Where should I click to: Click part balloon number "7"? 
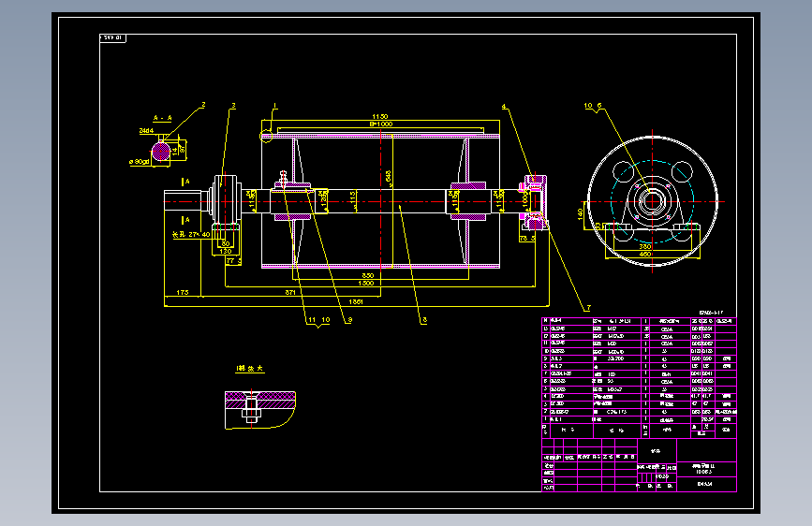point(588,308)
